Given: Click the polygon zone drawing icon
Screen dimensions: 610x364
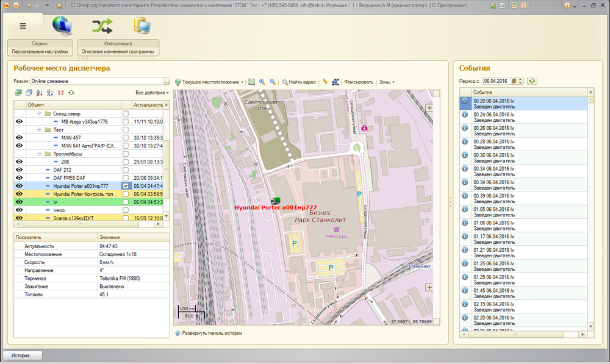Looking at the screenshot, I should [x=335, y=82].
